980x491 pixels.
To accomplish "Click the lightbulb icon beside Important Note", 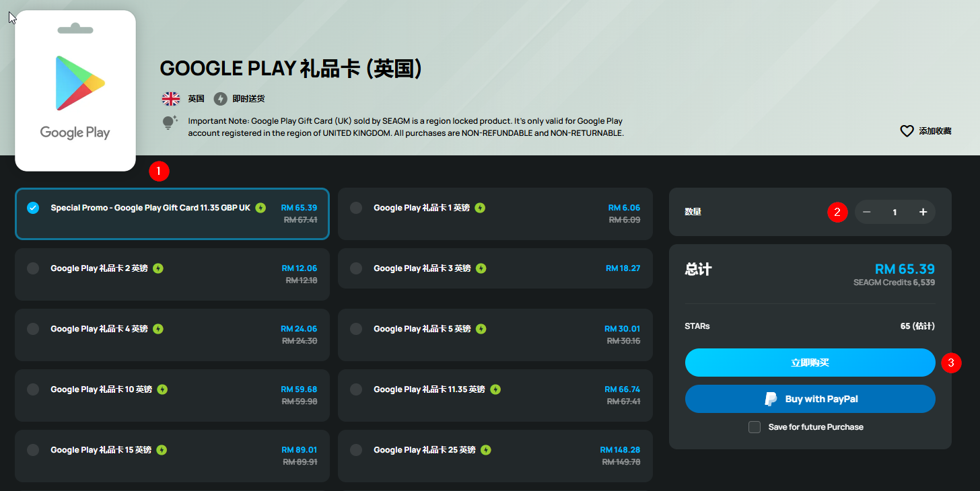I will click(x=170, y=122).
